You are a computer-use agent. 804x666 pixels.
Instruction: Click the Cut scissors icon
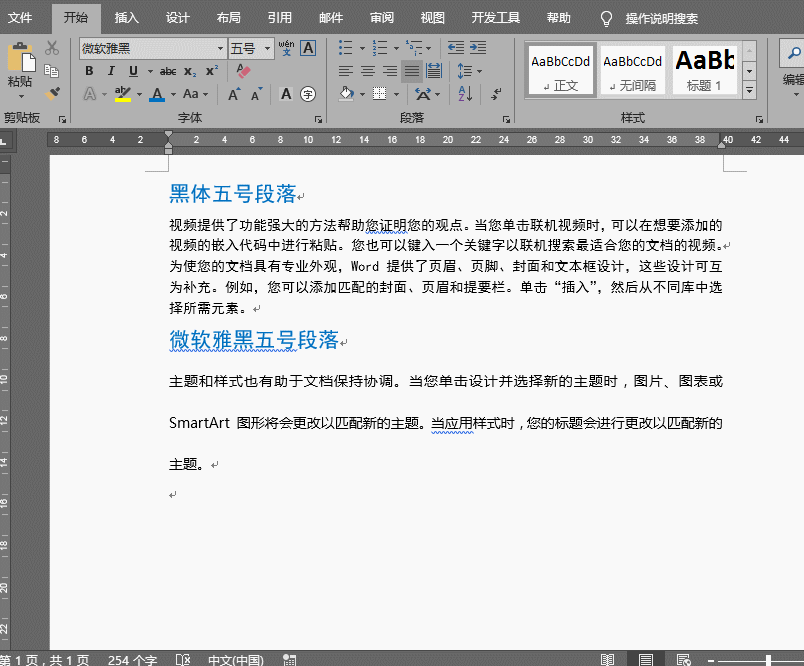click(53, 48)
